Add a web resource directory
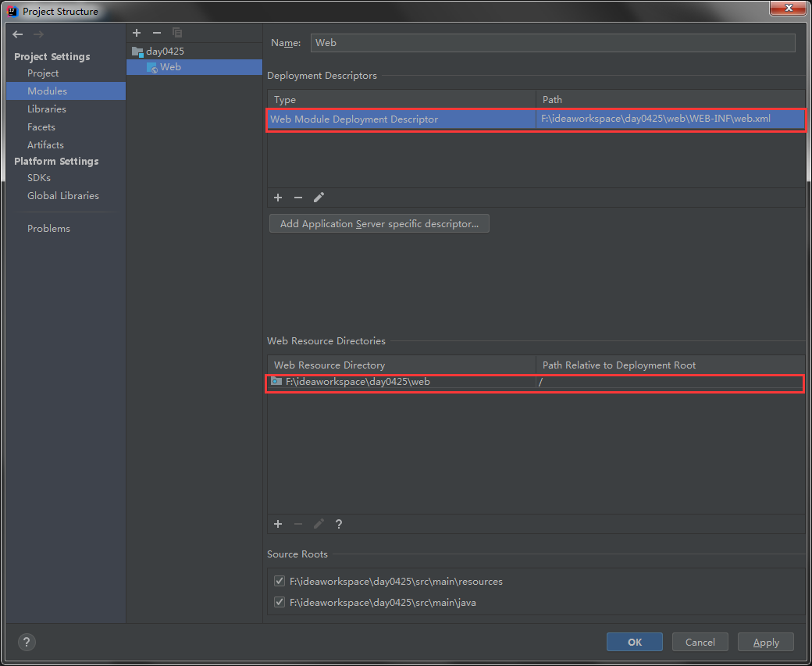Screen dimensions: 812x666 click(x=278, y=524)
